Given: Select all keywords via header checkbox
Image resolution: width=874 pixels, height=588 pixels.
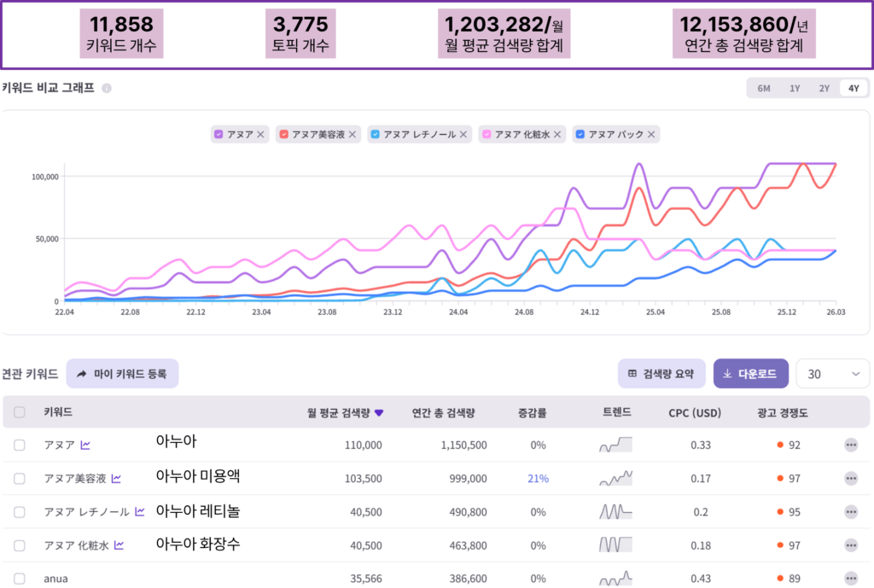Looking at the screenshot, I should [20, 412].
